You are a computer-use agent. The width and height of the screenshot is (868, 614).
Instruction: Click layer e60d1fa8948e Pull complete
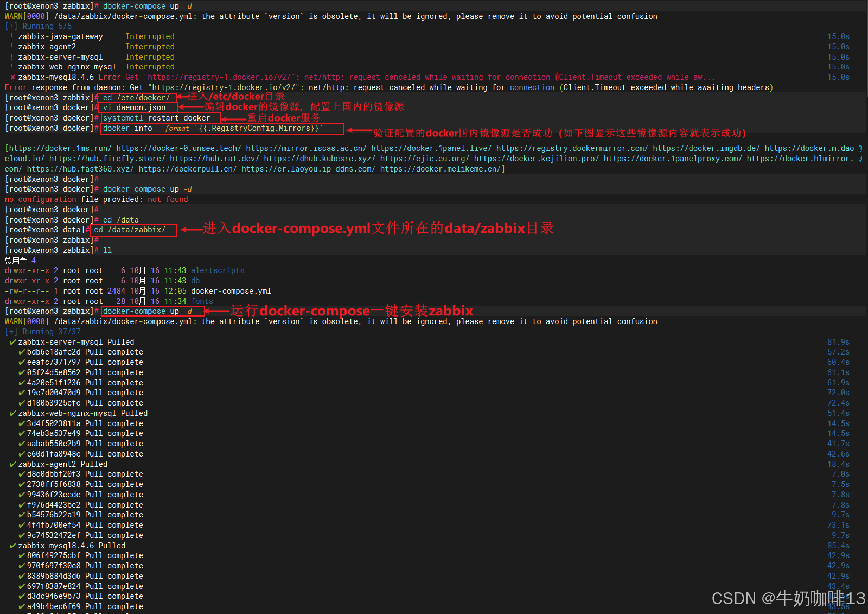tap(81, 454)
